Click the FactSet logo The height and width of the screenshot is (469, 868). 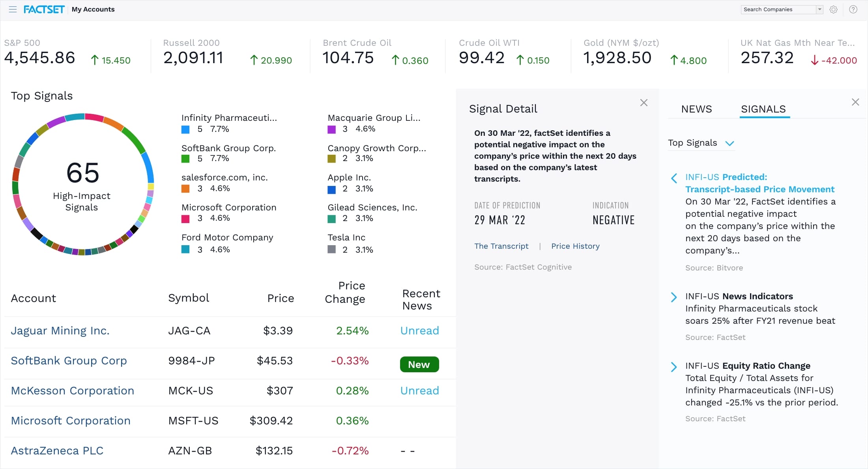coord(44,9)
